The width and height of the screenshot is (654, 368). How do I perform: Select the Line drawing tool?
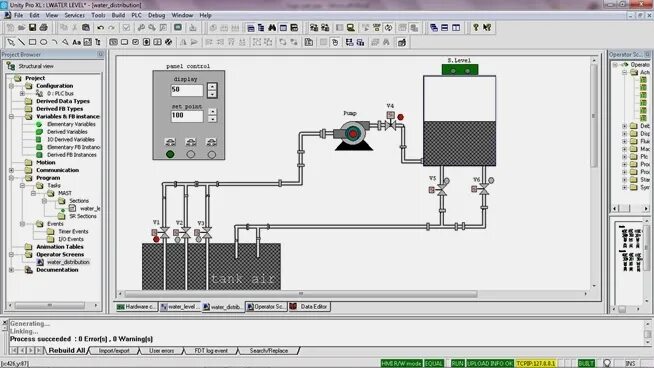coord(21,42)
